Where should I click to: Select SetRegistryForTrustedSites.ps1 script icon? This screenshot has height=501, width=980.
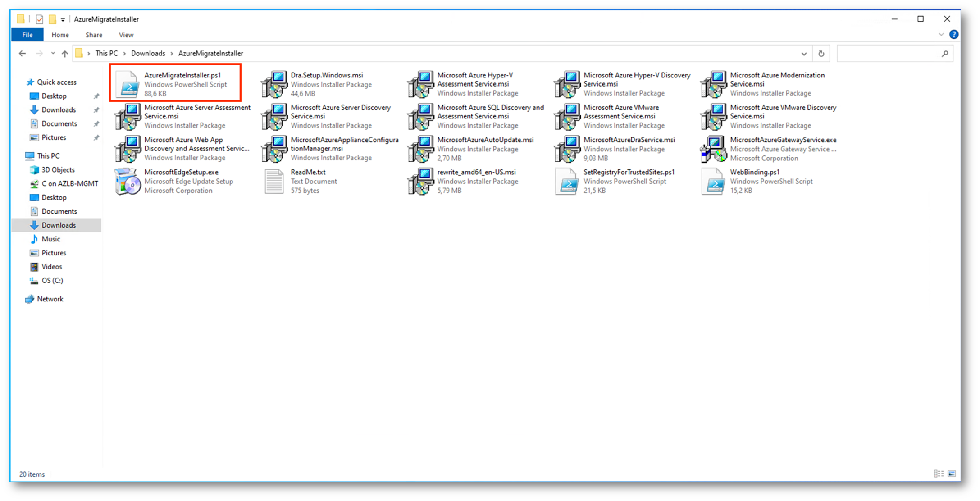tap(567, 181)
